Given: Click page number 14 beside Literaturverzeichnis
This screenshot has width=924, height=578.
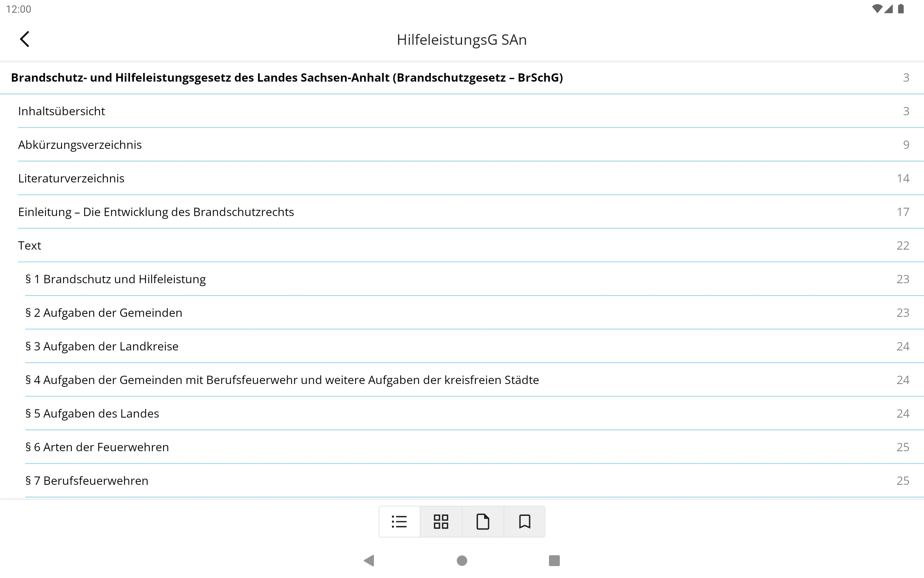Looking at the screenshot, I should [903, 178].
